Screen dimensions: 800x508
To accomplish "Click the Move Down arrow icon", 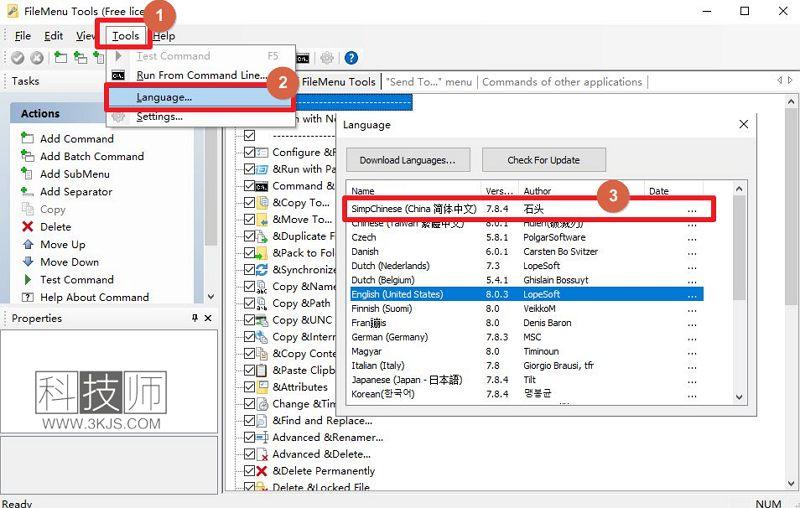I will pos(28,262).
